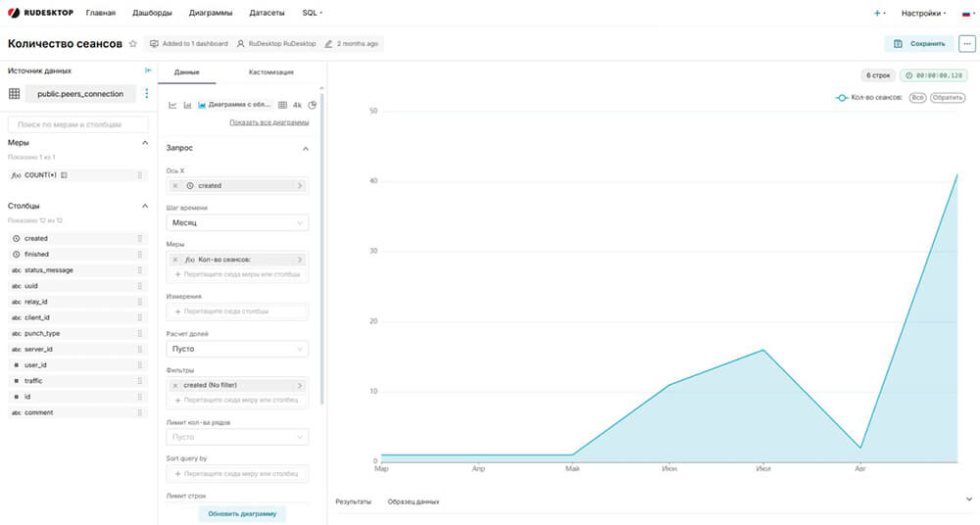The height and width of the screenshot is (525, 980).
Task: Click the Показать все диаграммы link
Action: point(269,122)
